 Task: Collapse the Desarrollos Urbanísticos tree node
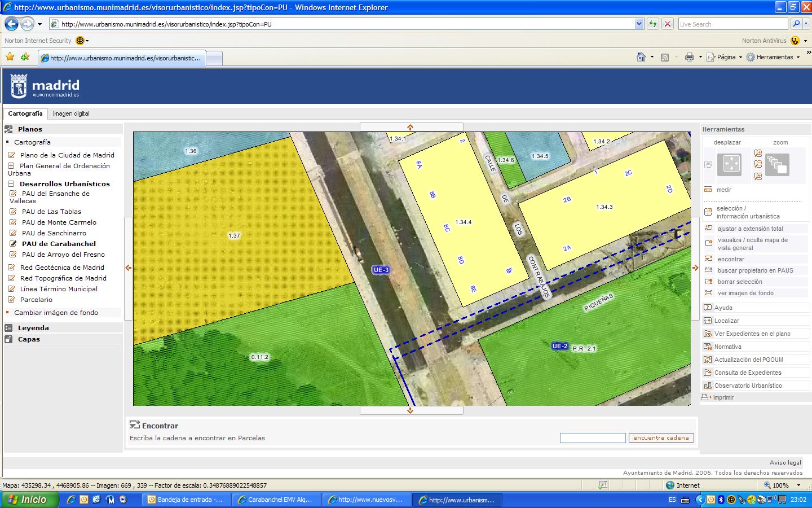click(11, 184)
